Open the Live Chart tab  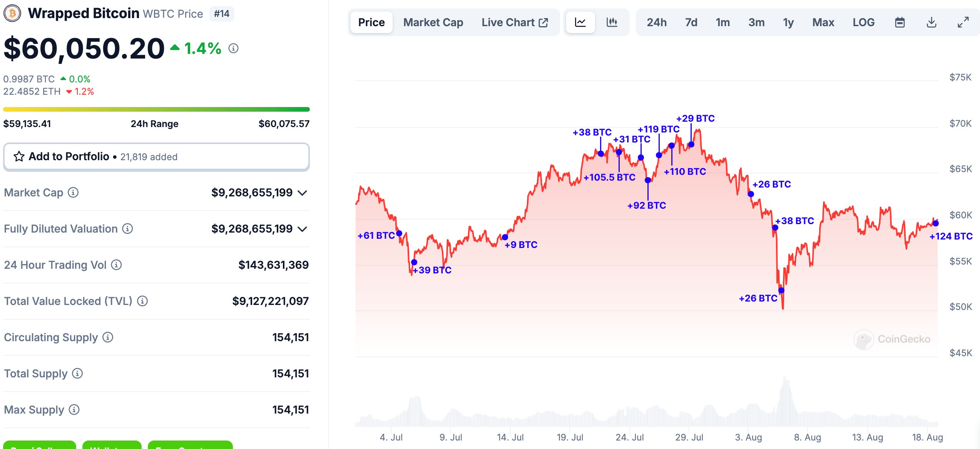tap(515, 22)
